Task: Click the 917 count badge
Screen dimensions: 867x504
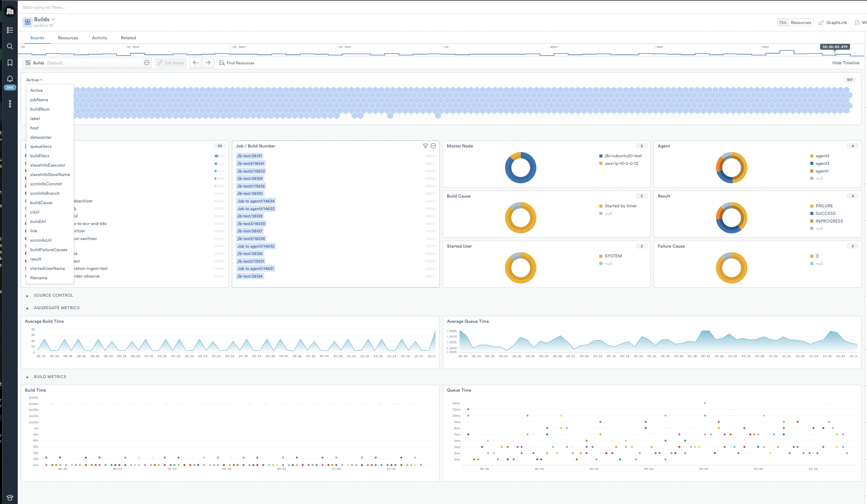Action: pos(850,80)
